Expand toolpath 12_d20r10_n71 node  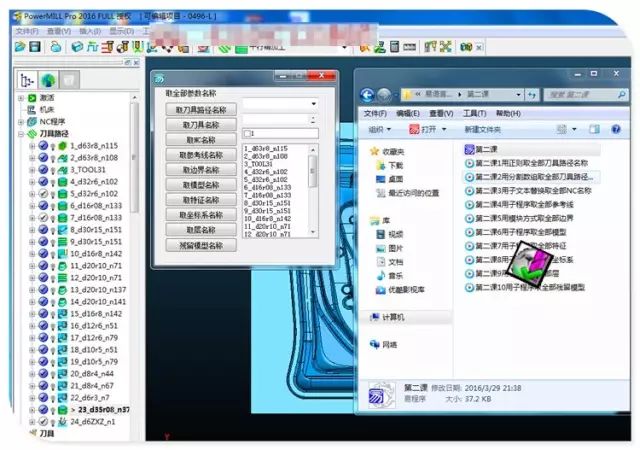(x=32, y=278)
